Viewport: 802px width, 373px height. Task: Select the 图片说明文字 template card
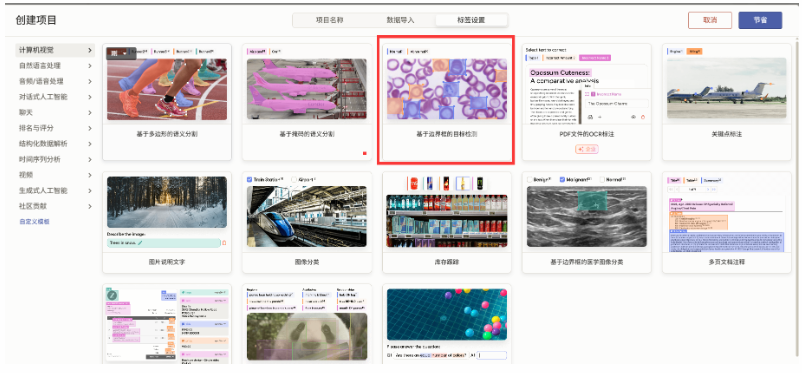[x=167, y=222]
